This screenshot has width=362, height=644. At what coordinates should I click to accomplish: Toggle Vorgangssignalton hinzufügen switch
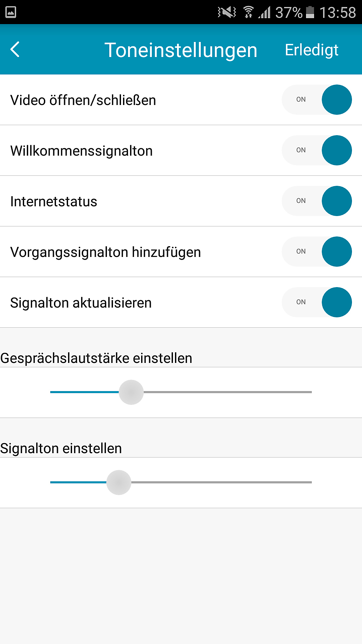(x=317, y=252)
